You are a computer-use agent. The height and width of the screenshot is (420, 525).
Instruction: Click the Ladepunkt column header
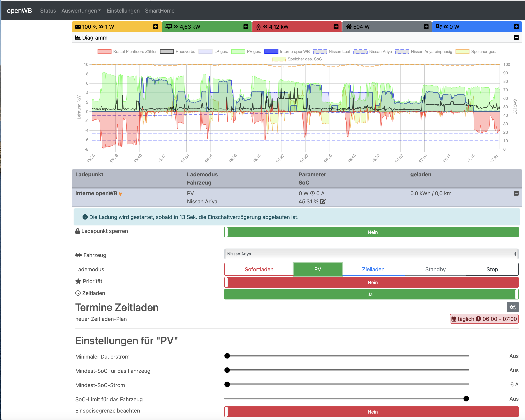[x=89, y=175]
